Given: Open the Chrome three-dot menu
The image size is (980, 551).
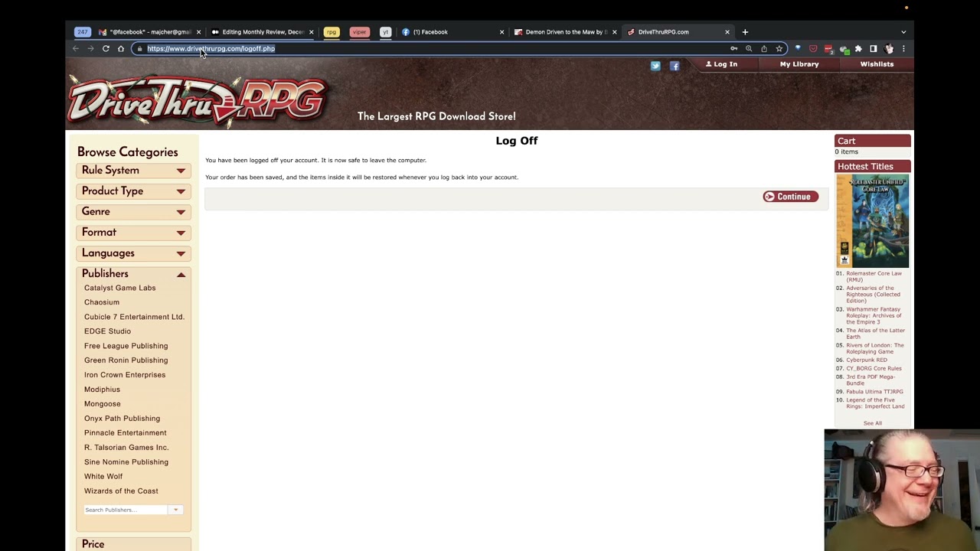Looking at the screenshot, I should (903, 49).
